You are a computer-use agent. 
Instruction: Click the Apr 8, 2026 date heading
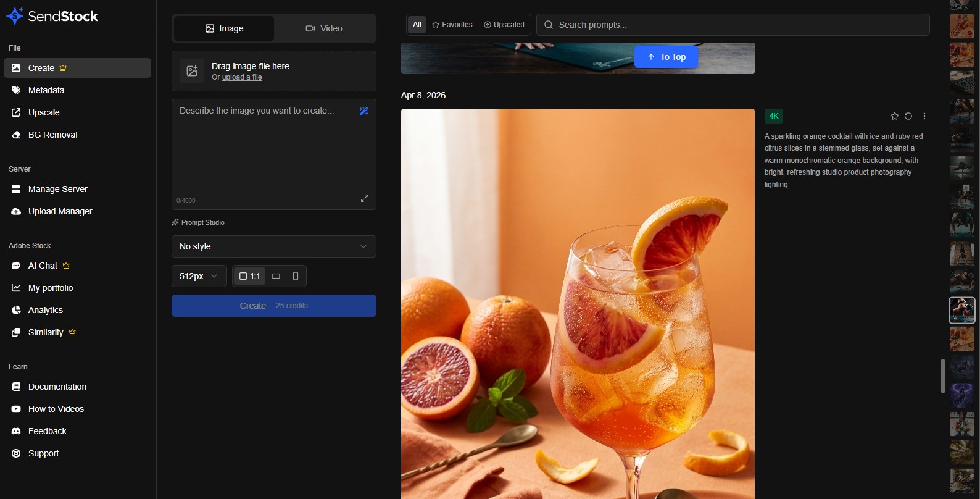(423, 95)
